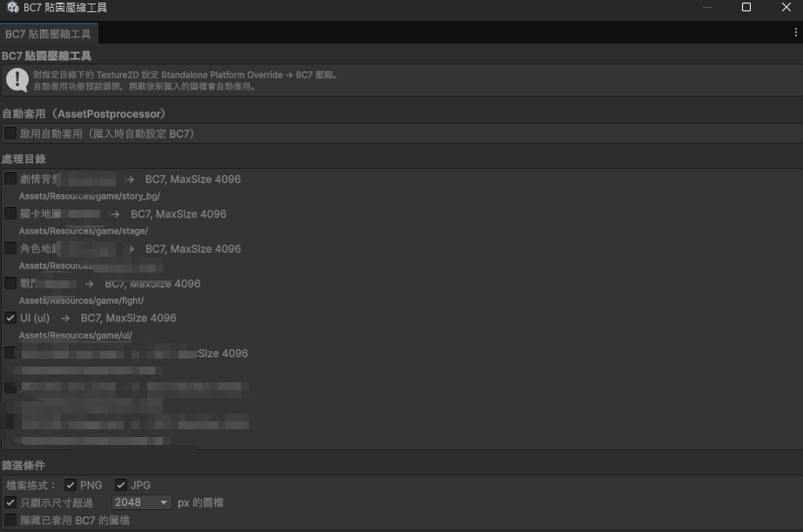This screenshot has height=532, width=803.
Task: Check the 劇情背景 directory checkbox
Action: coord(10,178)
